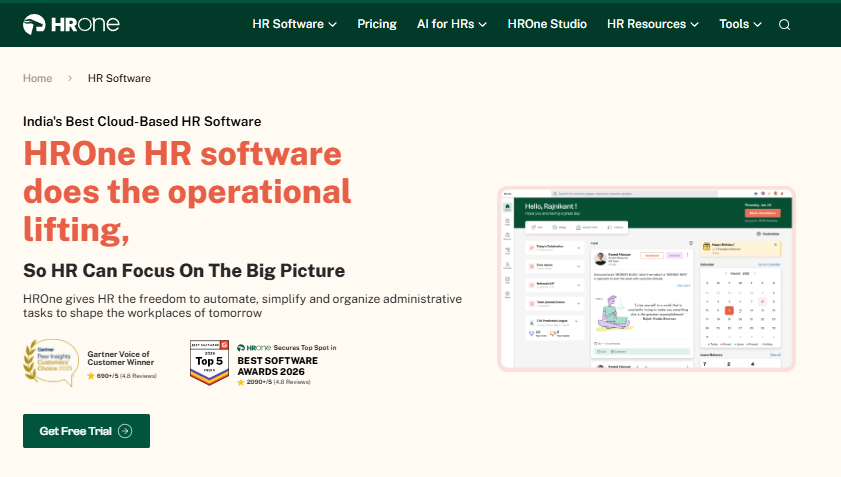Open the dashboard preview screenshot
The height and width of the screenshot is (477, 841).
point(646,279)
